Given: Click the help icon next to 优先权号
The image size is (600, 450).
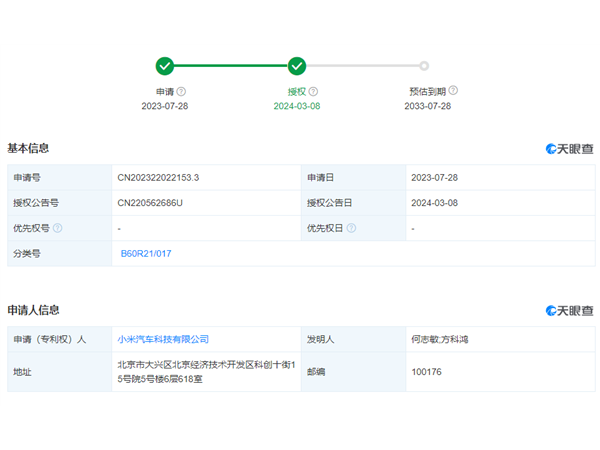Looking at the screenshot, I should point(57,228).
